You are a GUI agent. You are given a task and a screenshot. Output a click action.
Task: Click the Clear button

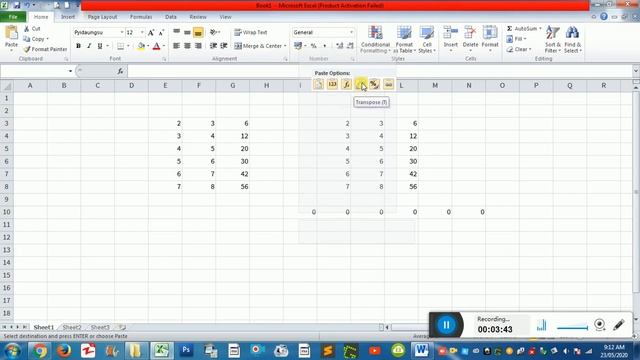(x=519, y=49)
